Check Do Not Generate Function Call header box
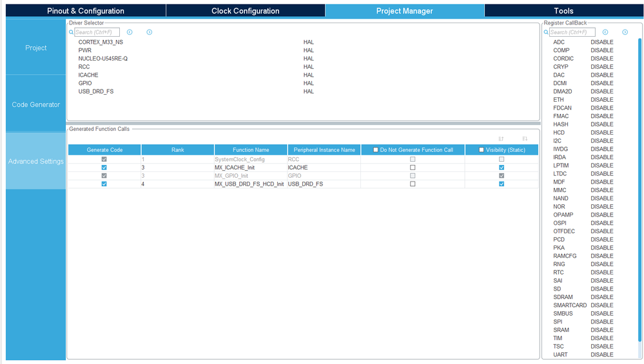This screenshot has height=364, width=644. [375, 149]
